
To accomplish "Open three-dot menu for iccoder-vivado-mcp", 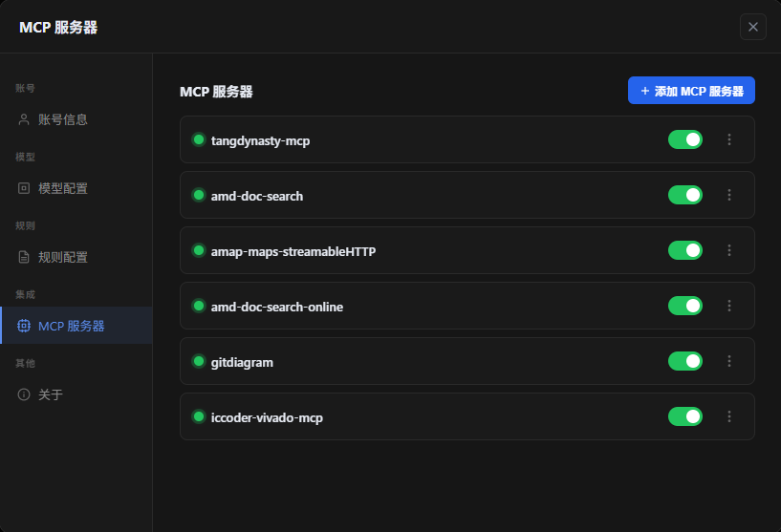I will click(729, 416).
